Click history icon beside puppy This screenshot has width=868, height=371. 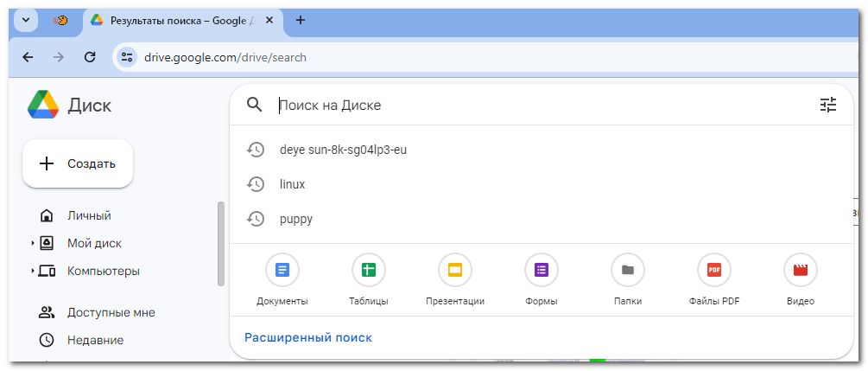point(255,219)
